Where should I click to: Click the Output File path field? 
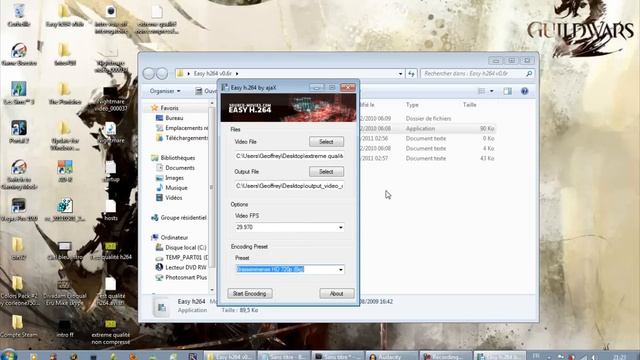pos(289,186)
